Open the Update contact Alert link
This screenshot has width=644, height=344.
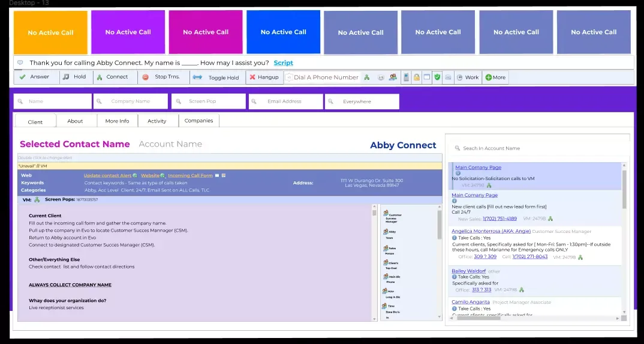point(107,175)
